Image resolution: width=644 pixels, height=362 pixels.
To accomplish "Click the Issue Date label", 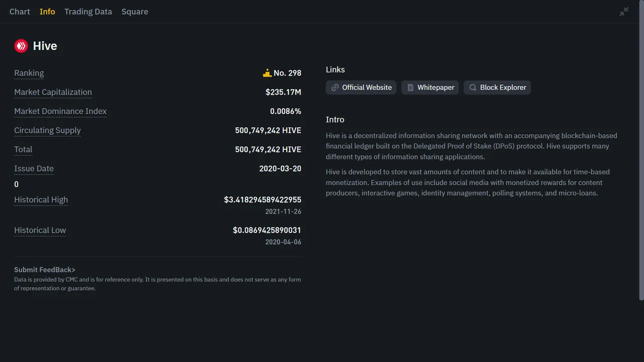I will point(34,168).
